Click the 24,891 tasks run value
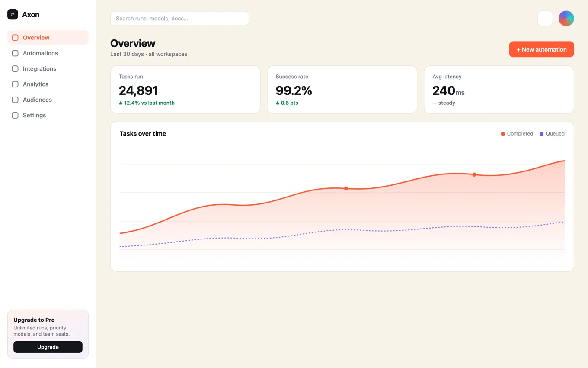 (138, 90)
